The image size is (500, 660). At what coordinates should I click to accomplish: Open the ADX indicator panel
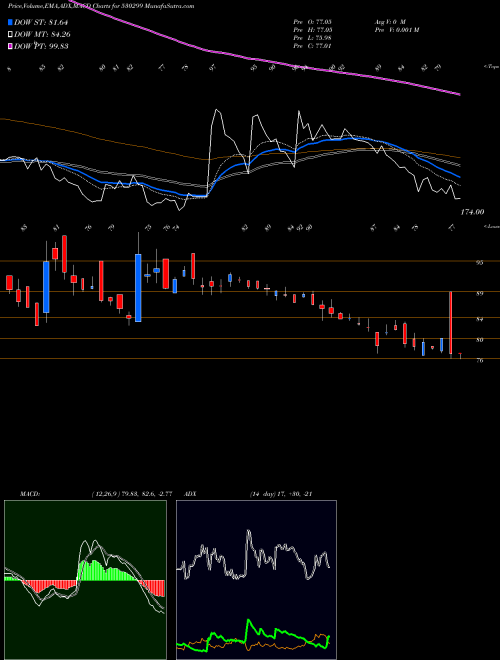[256, 580]
